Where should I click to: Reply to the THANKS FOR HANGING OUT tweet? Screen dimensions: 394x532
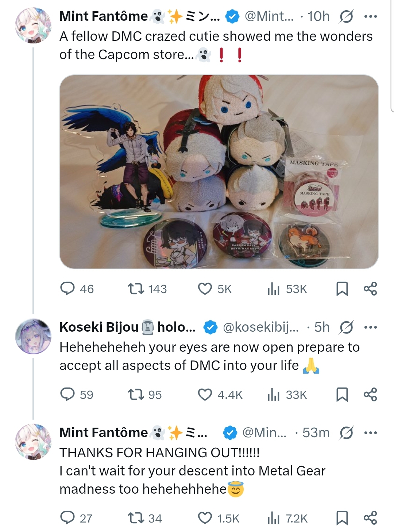tap(67, 518)
